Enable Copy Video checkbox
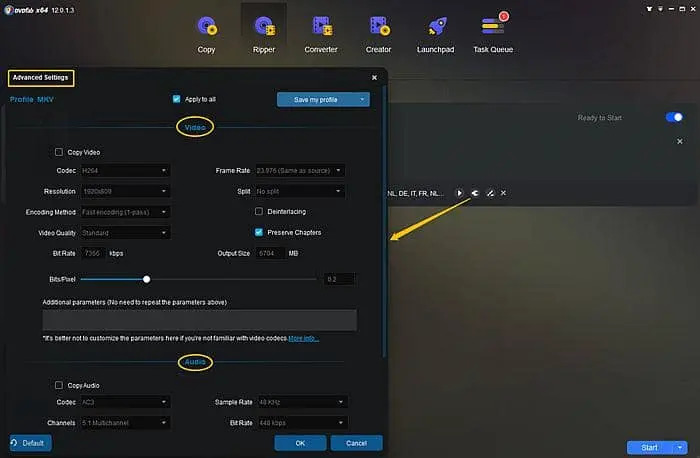700x458 pixels. click(x=58, y=152)
